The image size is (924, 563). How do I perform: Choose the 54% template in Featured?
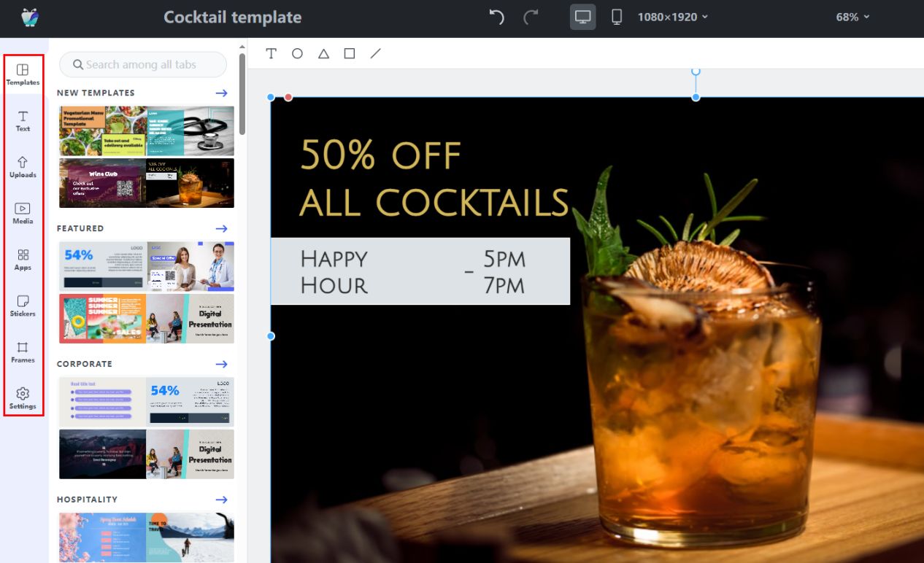(x=103, y=266)
